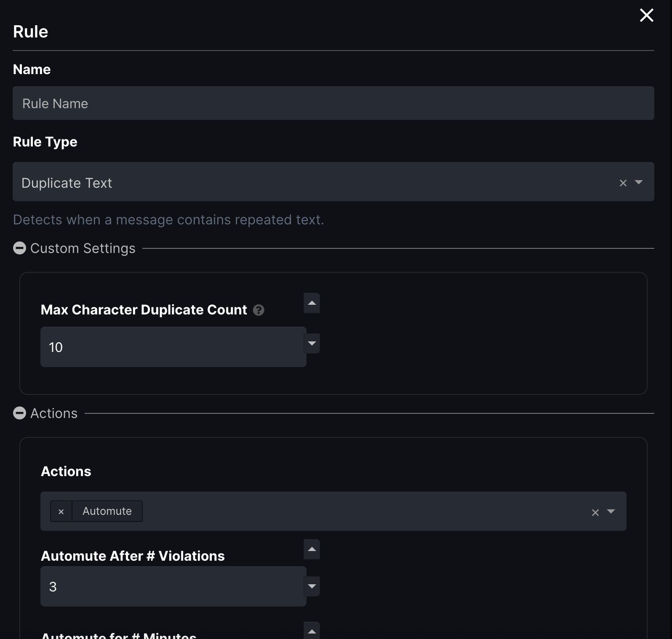Click the Automute After # Violations field
672x639 pixels.
tap(173, 586)
